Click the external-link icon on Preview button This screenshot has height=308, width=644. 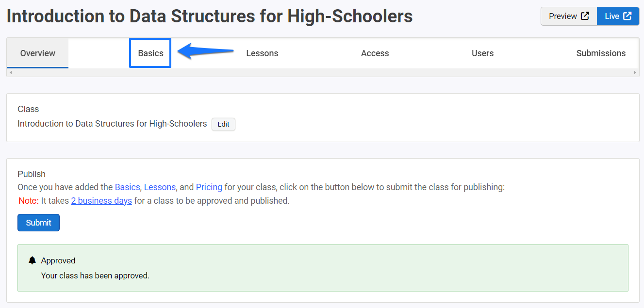pos(585,16)
